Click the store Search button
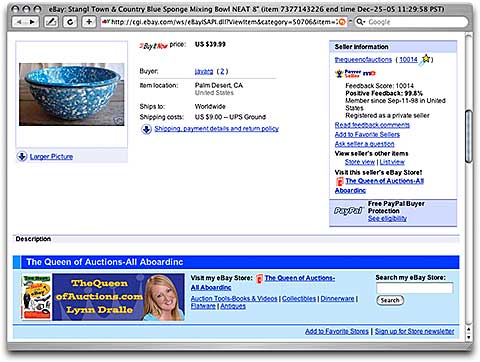 click(x=390, y=300)
